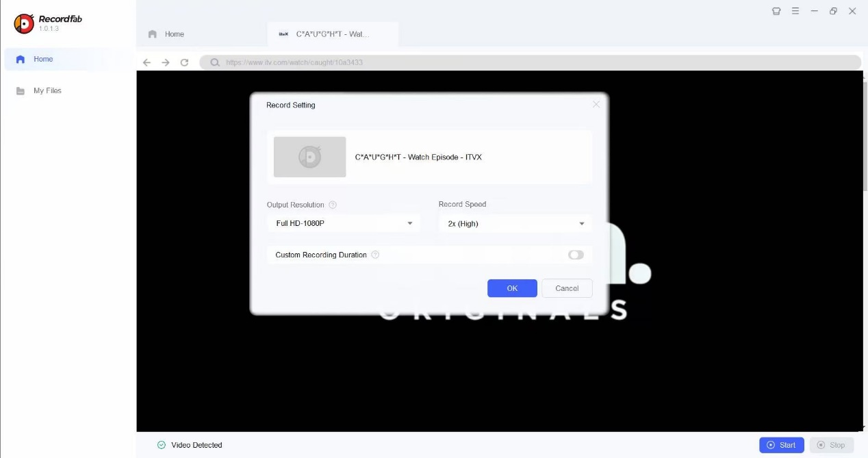
Task: Click the Custom Recording Duration label
Action: click(x=321, y=255)
